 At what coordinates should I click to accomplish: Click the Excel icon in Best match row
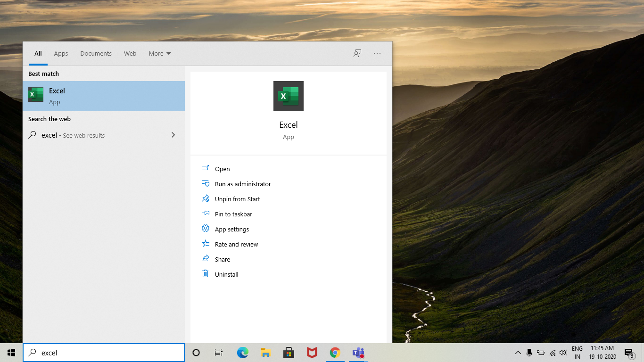click(x=36, y=94)
